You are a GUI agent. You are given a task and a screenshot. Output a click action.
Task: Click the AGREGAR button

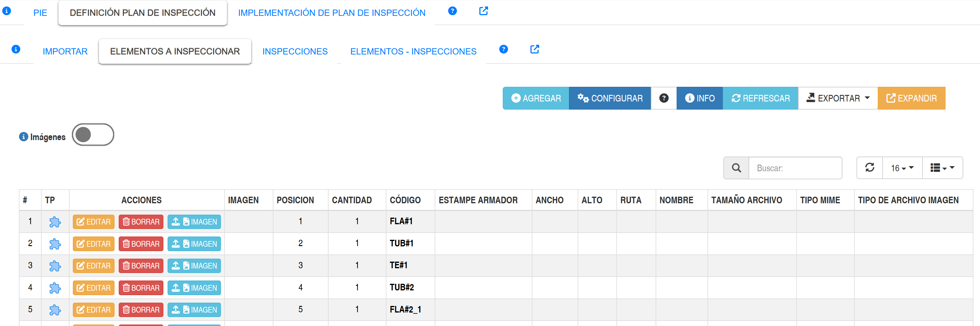(536, 98)
